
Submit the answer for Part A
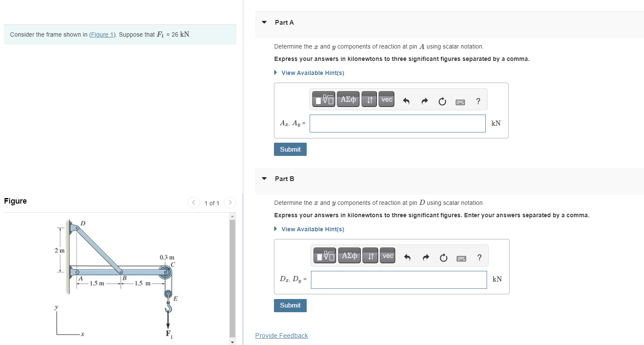tap(290, 149)
